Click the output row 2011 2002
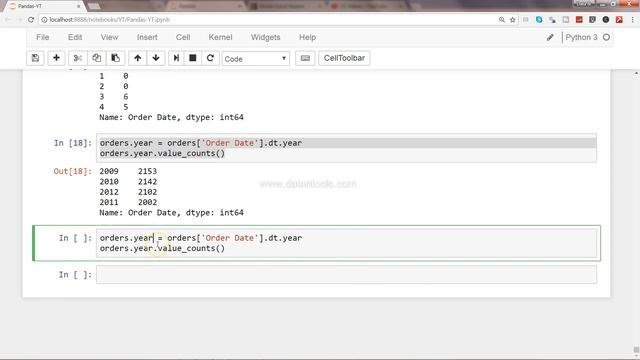Screen dimensions: 640x360 coord(128,202)
